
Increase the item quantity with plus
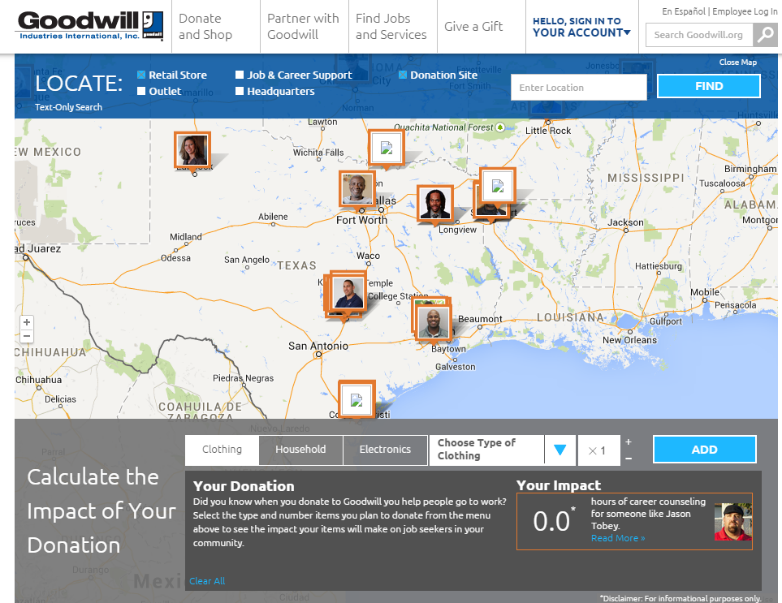click(x=628, y=441)
